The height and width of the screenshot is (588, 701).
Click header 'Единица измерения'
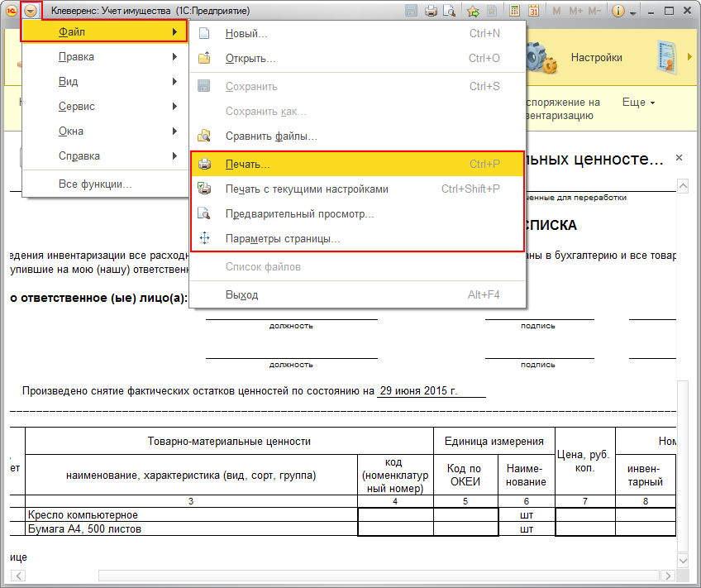(494, 442)
